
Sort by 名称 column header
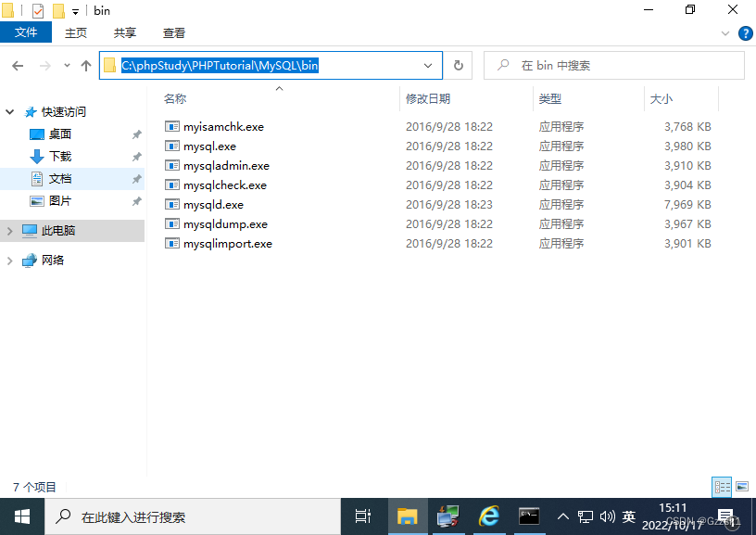279,99
